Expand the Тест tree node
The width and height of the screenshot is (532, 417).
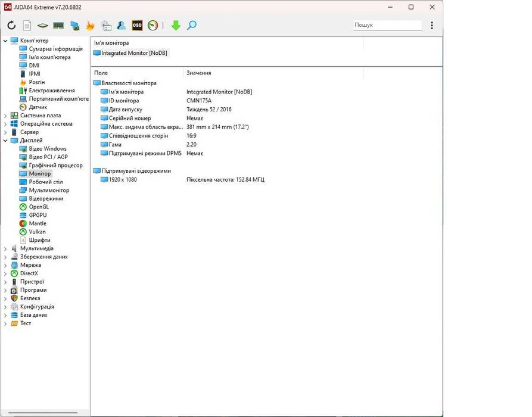point(5,323)
